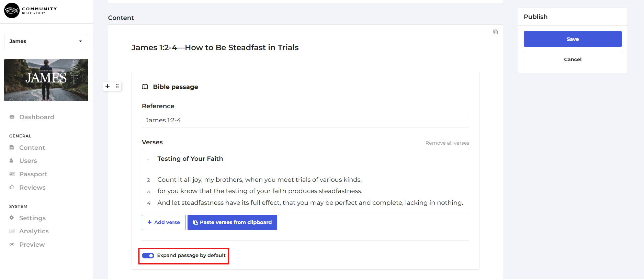Open Preview in the sidebar
Screen dimensions: 644x279
point(32,245)
